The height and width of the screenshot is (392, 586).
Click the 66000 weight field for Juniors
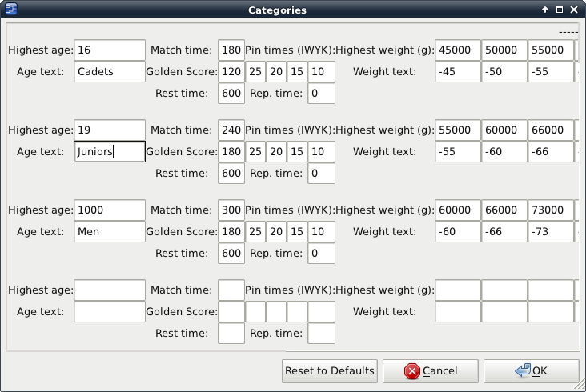coord(550,130)
